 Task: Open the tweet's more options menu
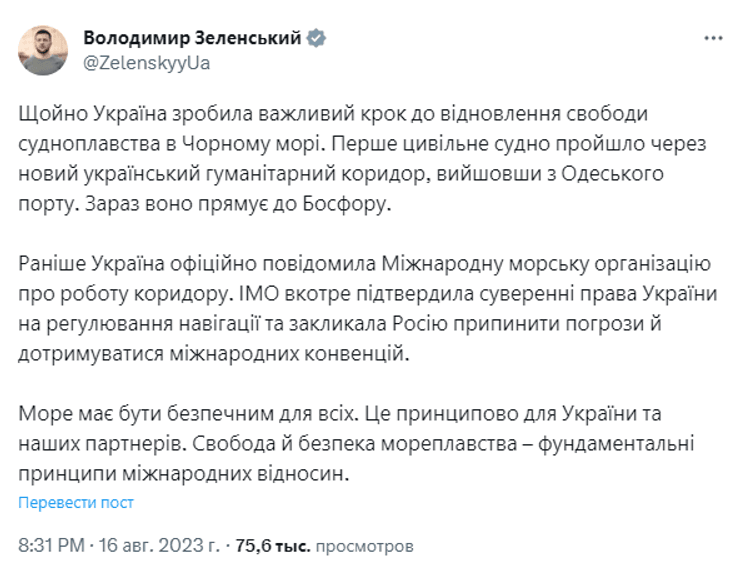(712, 38)
